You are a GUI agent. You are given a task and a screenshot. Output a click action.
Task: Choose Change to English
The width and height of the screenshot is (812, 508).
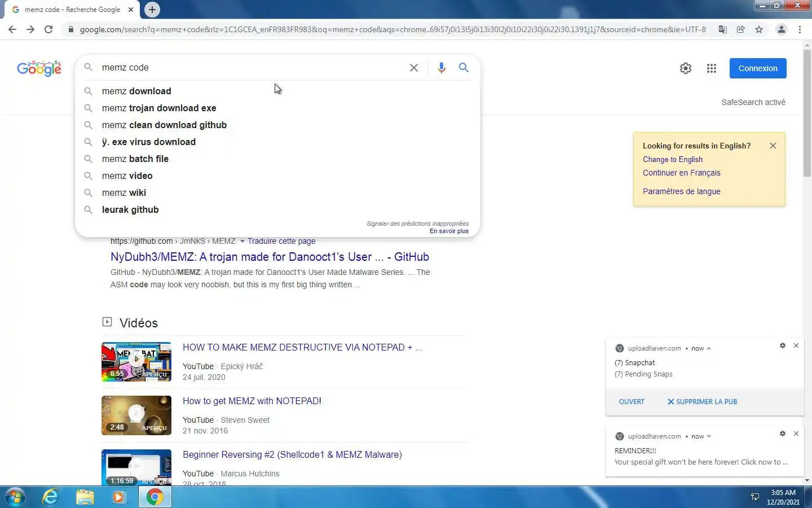pyautogui.click(x=673, y=159)
